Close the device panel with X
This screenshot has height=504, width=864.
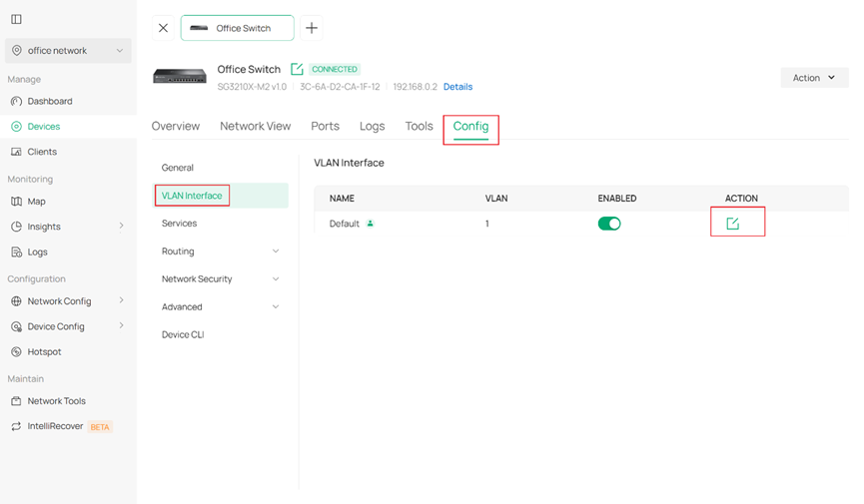click(x=163, y=28)
